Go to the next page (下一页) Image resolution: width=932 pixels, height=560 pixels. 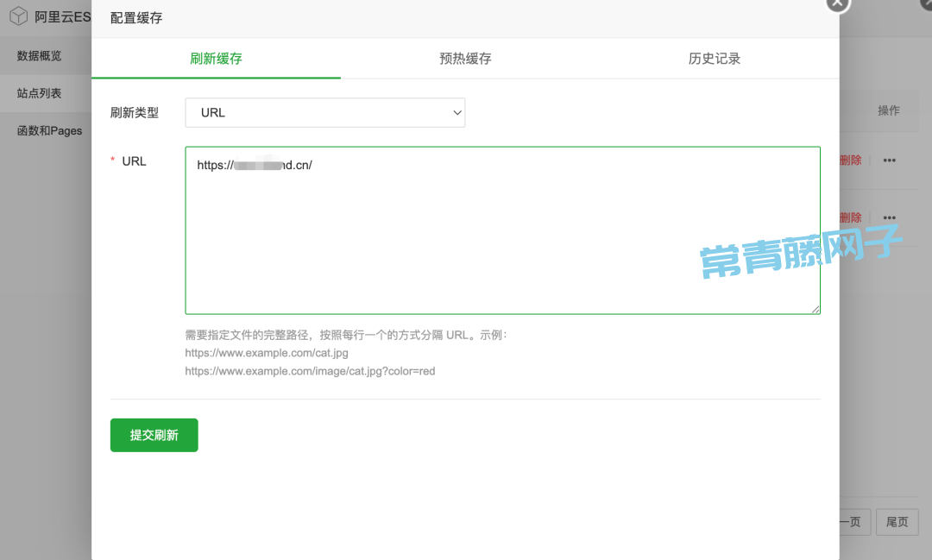pos(852,522)
